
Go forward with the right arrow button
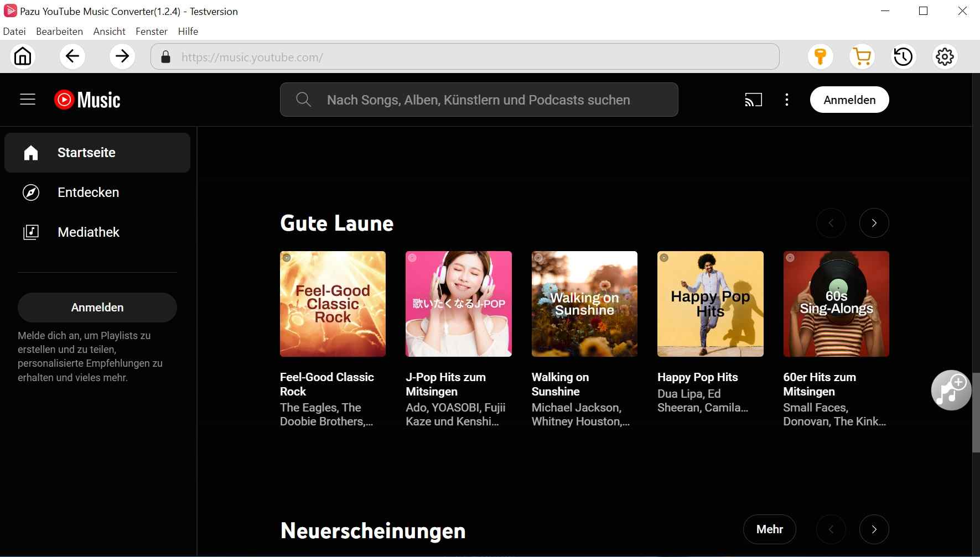point(122,56)
